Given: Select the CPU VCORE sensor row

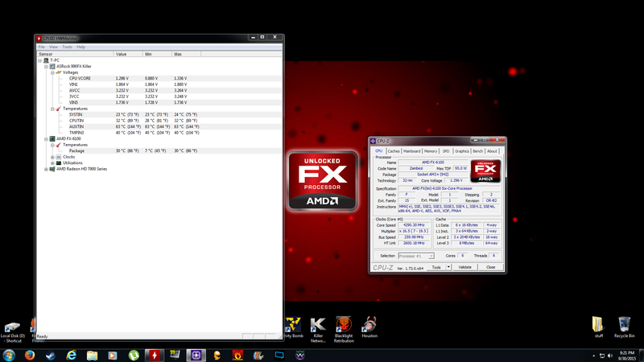Looking at the screenshot, I should [x=159, y=78].
